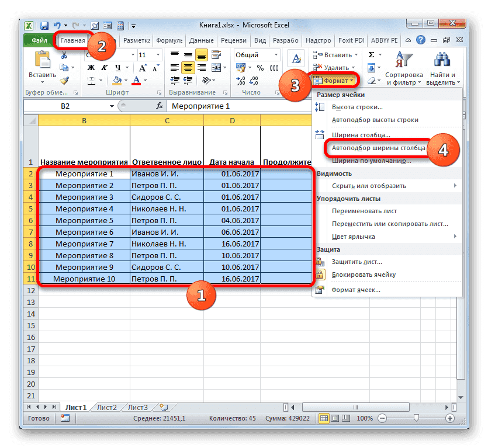This screenshot has width=488, height=448.
Task: Switch to the Лист2 sheet tab
Action: tap(106, 407)
